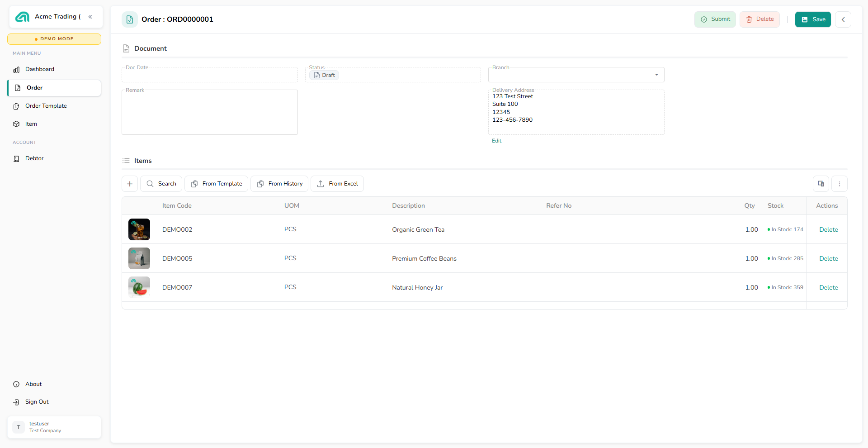The height and width of the screenshot is (448, 868).
Task: Save the order
Action: (813, 19)
